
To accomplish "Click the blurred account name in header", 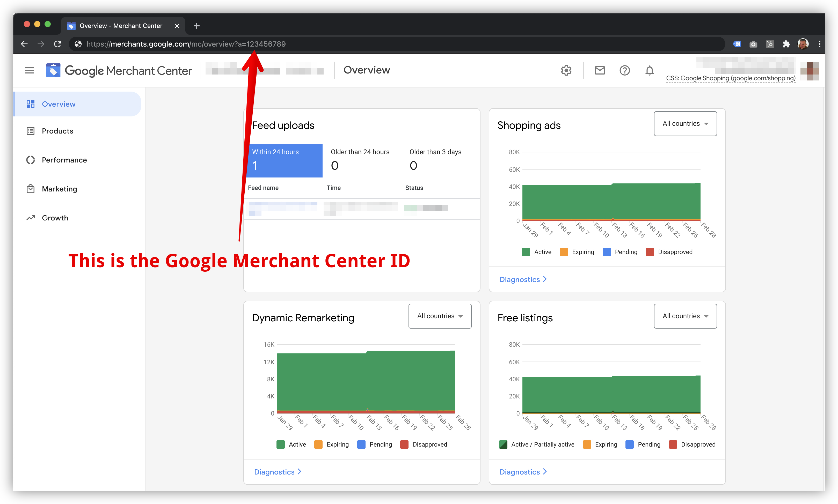I will tap(264, 69).
